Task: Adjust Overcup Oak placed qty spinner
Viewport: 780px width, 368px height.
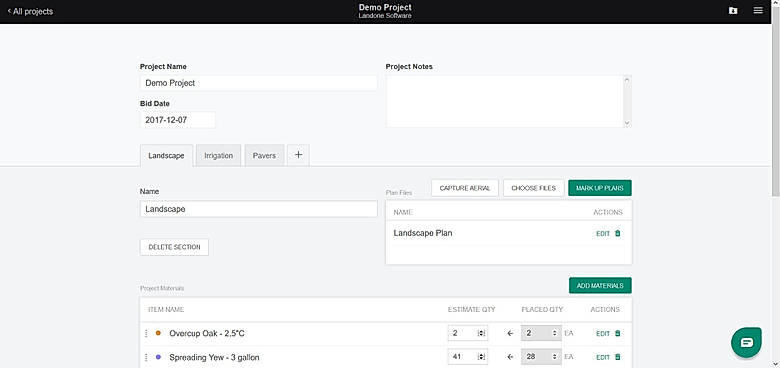Action: coord(555,333)
